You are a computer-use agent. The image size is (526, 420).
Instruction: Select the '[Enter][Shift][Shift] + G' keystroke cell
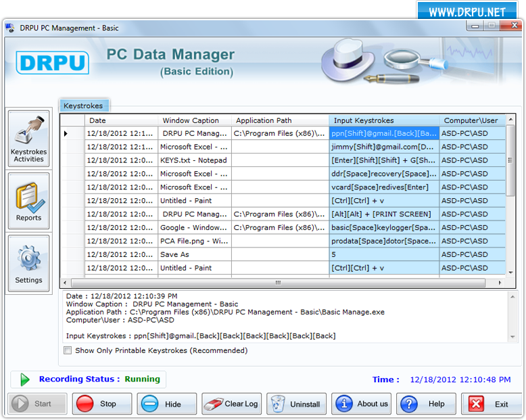tap(384, 160)
